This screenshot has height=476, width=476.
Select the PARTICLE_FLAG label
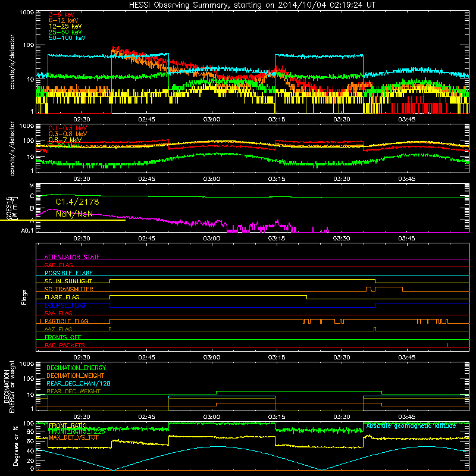pos(67,321)
